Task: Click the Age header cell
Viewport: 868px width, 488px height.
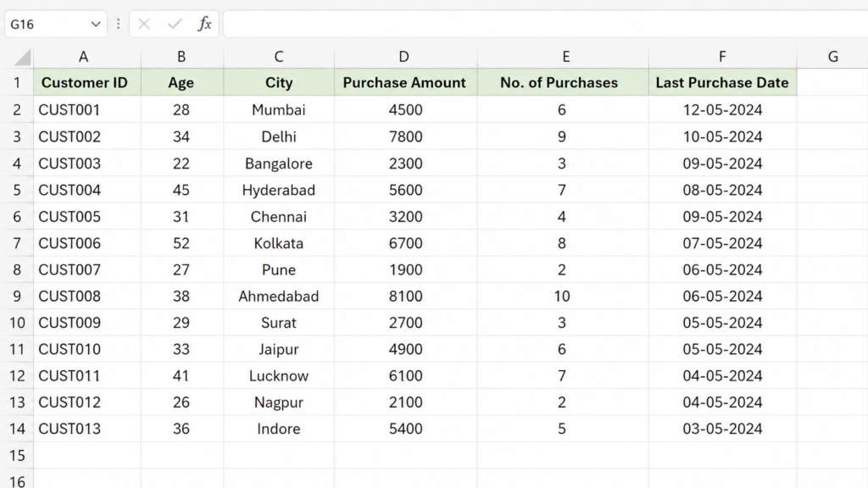Action: pos(182,82)
